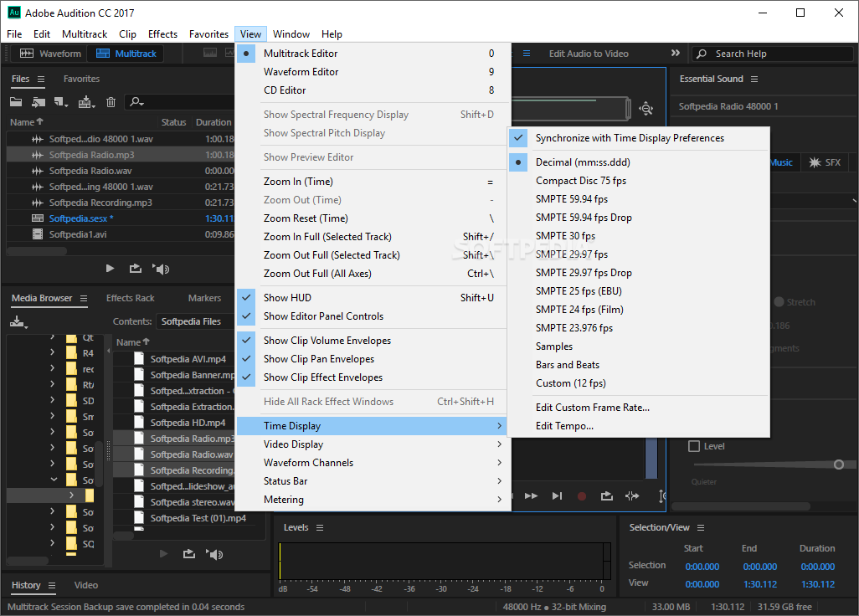
Task: Click the Media Browser shortcuts download icon
Action: 18,322
